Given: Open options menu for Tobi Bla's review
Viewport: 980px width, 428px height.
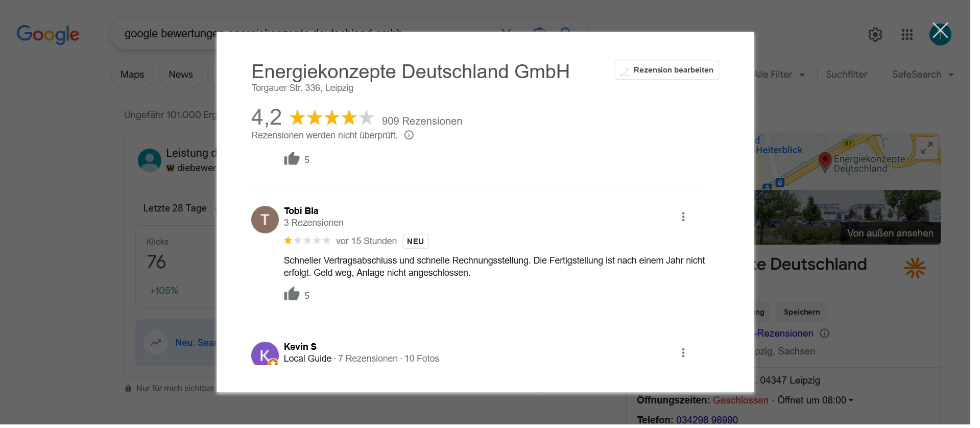Looking at the screenshot, I should pos(683,217).
